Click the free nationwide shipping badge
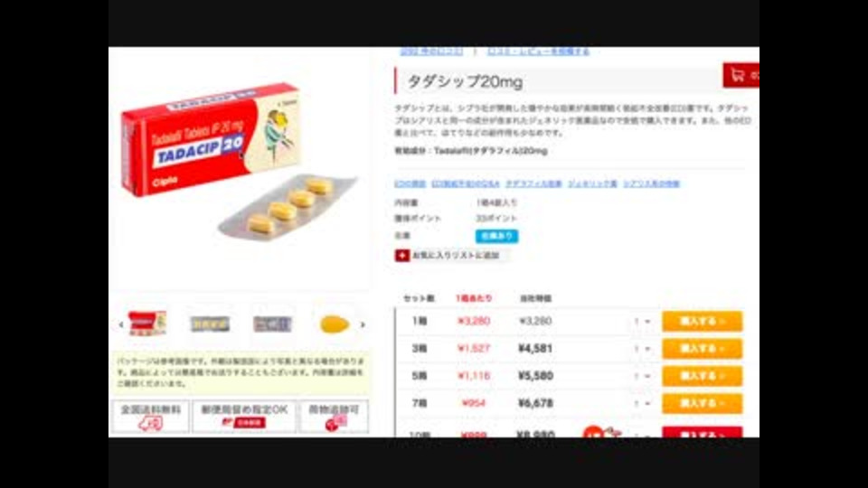 pyautogui.click(x=151, y=417)
